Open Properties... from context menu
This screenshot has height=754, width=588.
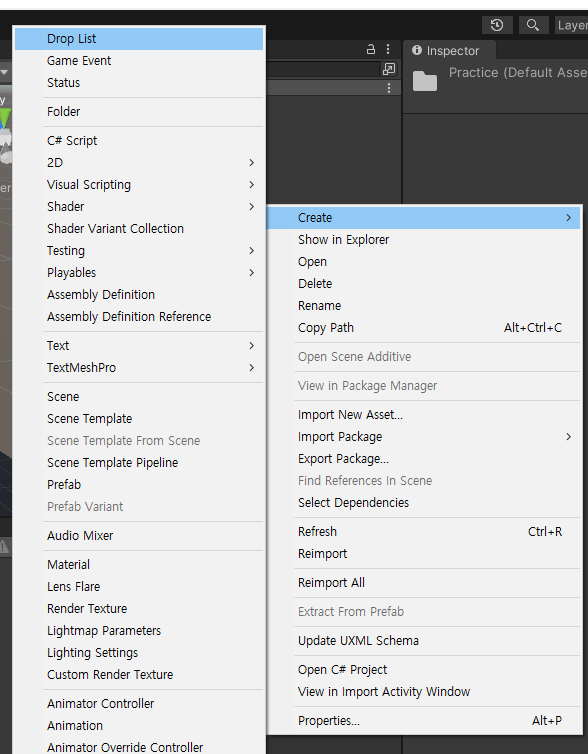point(424,721)
